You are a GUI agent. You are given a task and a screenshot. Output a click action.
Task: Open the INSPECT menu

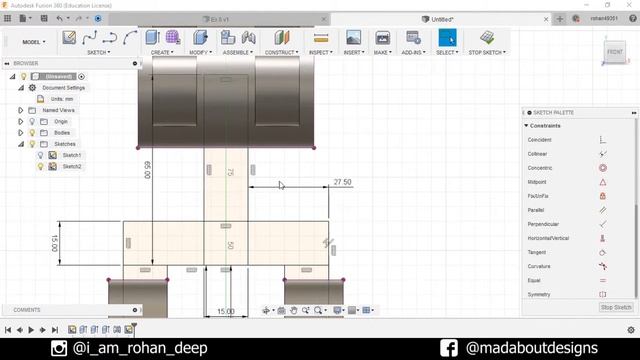(x=321, y=53)
